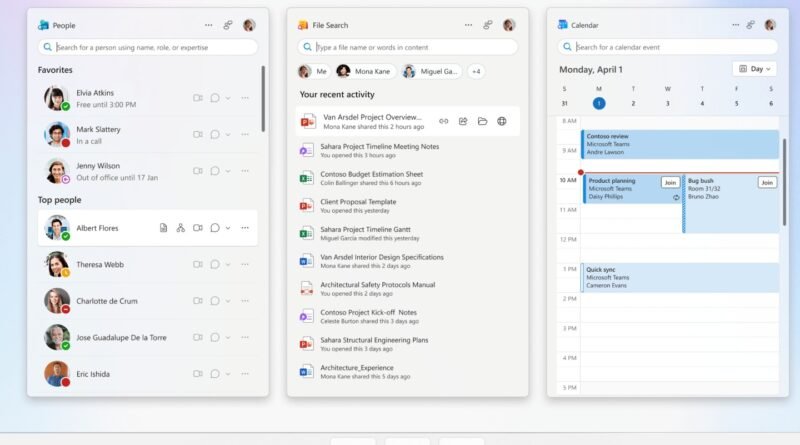Select day 2 in the week strip
800x445 pixels.
633,104
